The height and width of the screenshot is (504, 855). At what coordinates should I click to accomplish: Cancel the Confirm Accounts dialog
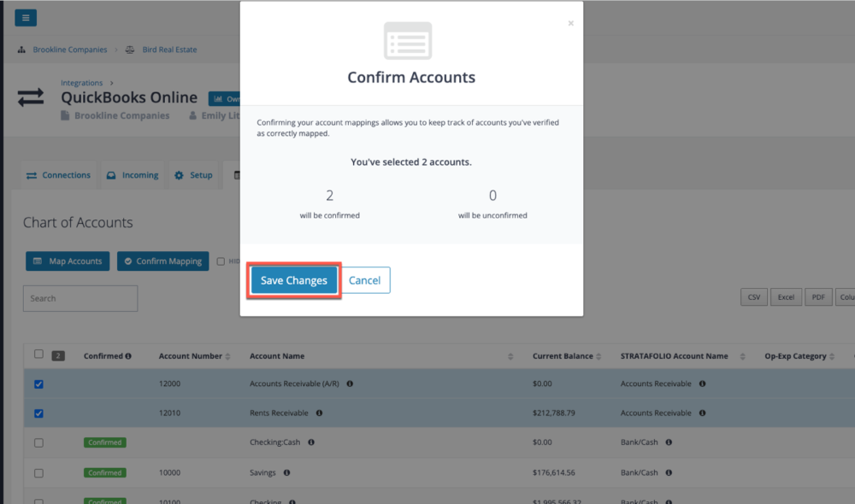click(x=365, y=279)
